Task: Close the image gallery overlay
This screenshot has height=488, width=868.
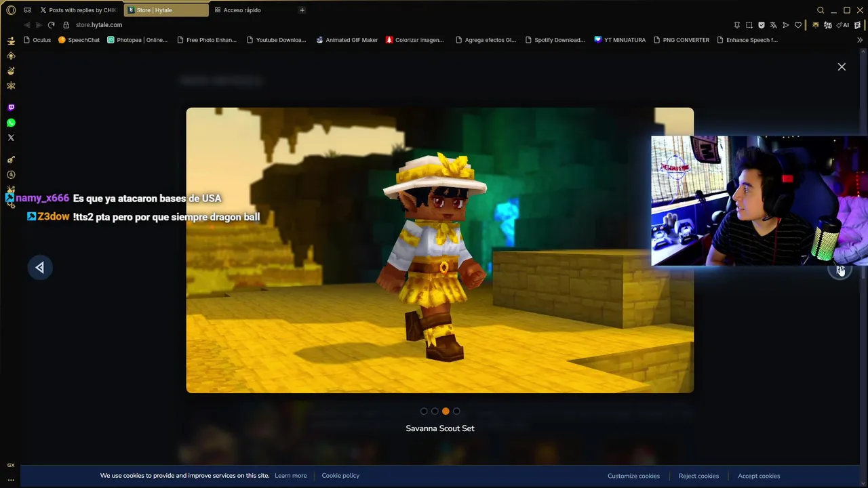Action: [842, 66]
